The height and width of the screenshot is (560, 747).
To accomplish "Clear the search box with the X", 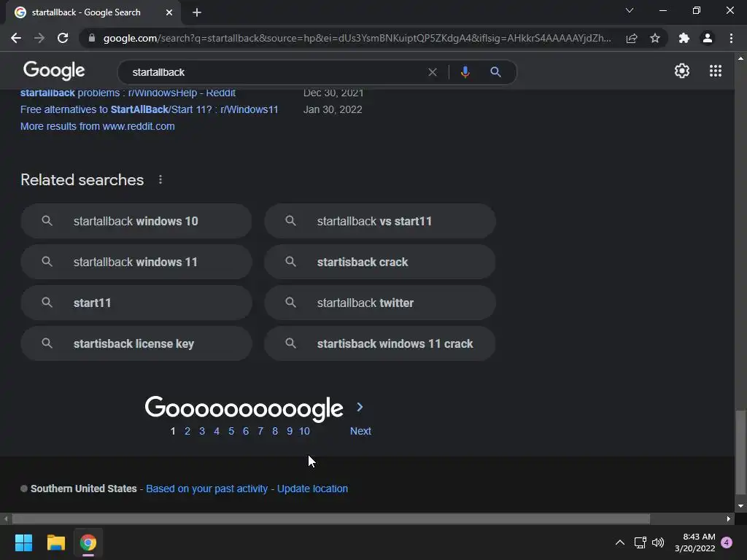I will 433,72.
